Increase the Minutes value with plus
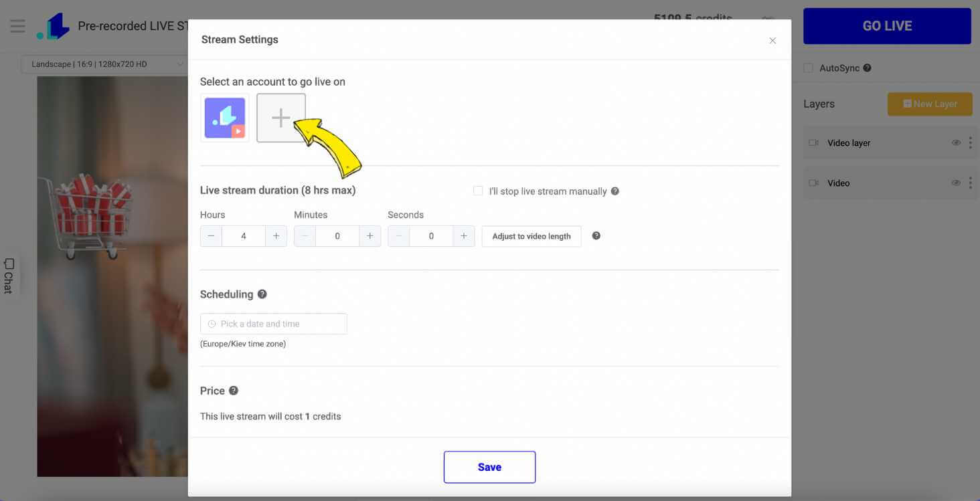The height and width of the screenshot is (501, 980). click(x=370, y=236)
